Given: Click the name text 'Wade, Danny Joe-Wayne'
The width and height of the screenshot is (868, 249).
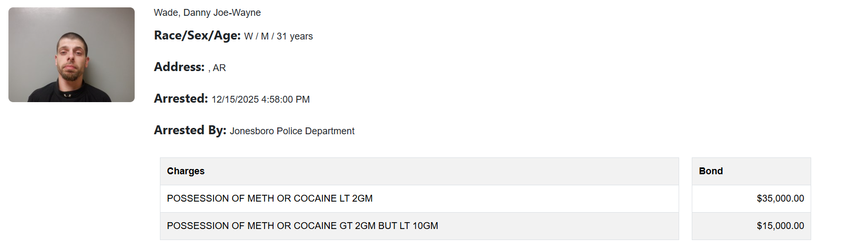Looking at the screenshot, I should pos(207,13).
